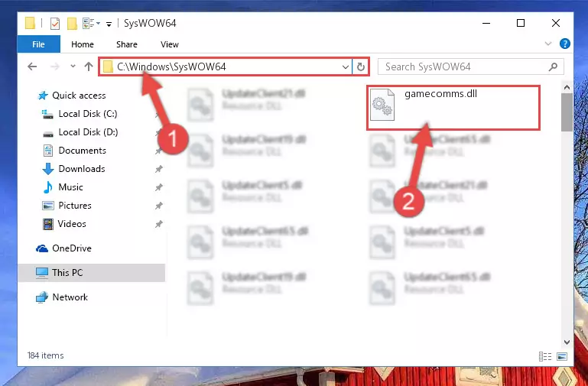Click the search magnifier icon
Viewport: 588px width, 386px height.
pyautogui.click(x=553, y=66)
